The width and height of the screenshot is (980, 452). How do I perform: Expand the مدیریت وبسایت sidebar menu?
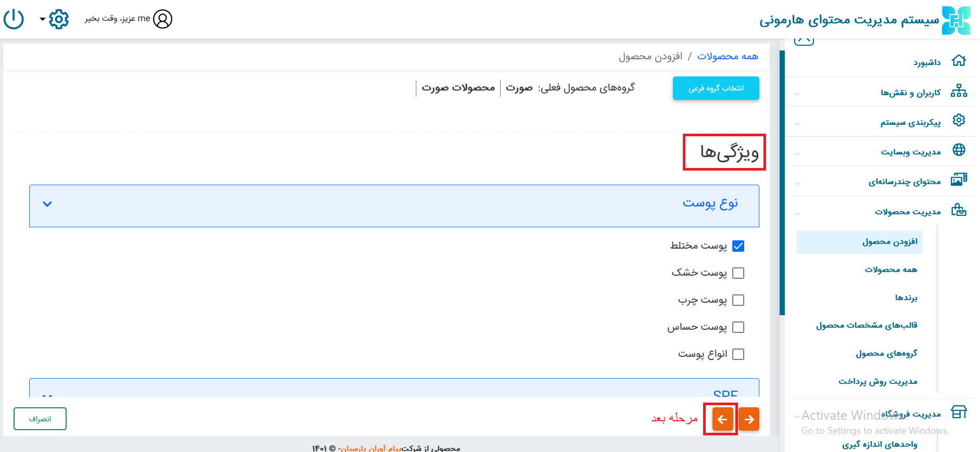coord(910,152)
